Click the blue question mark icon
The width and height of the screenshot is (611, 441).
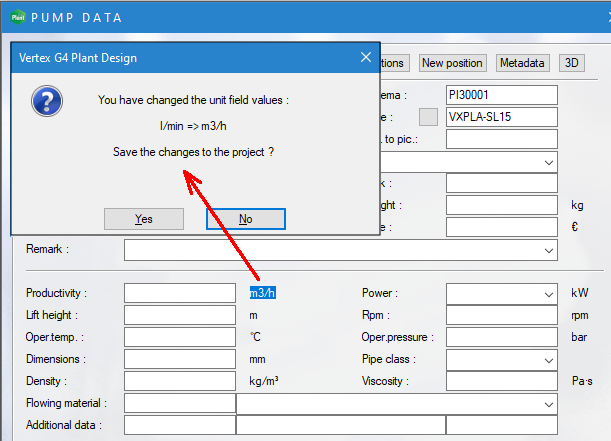click(x=46, y=100)
